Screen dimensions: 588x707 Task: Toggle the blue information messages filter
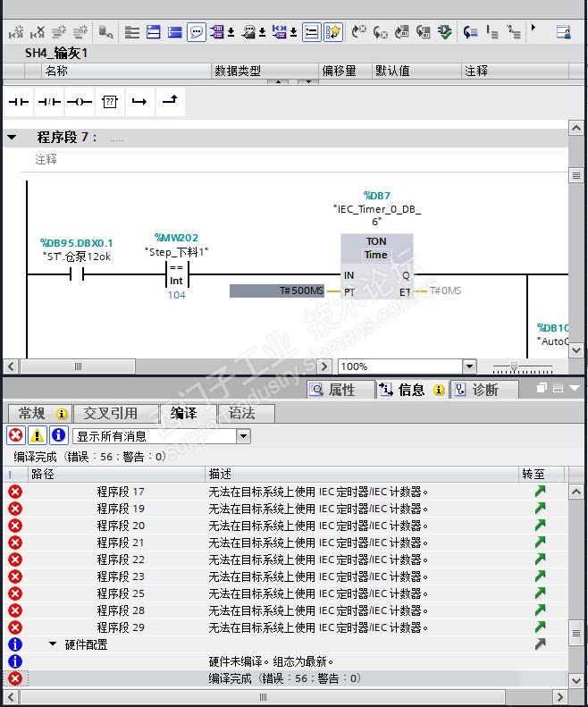(x=59, y=435)
